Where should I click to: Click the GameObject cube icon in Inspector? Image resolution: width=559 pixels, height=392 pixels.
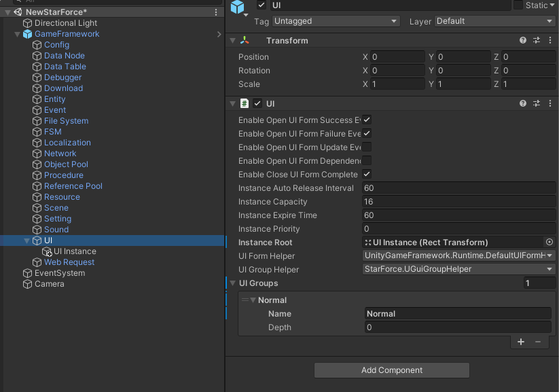[x=238, y=7]
